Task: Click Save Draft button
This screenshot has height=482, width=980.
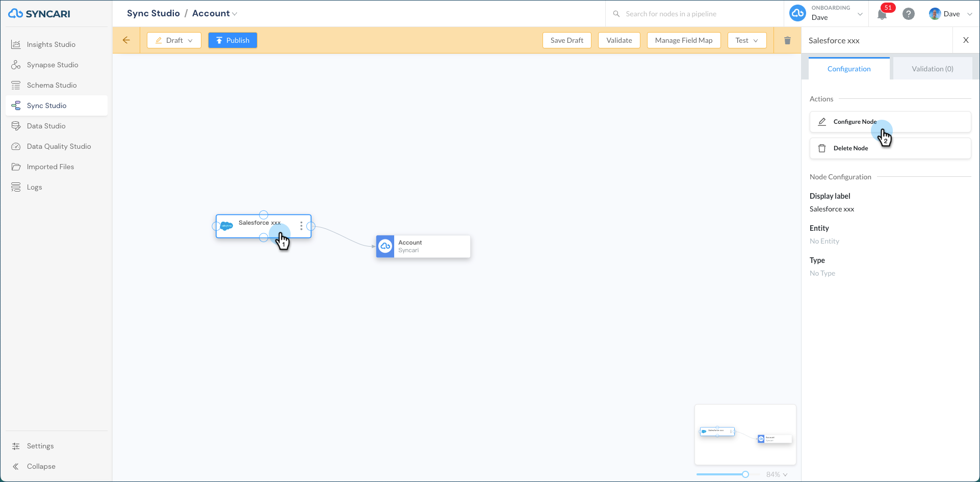Action: tap(567, 40)
